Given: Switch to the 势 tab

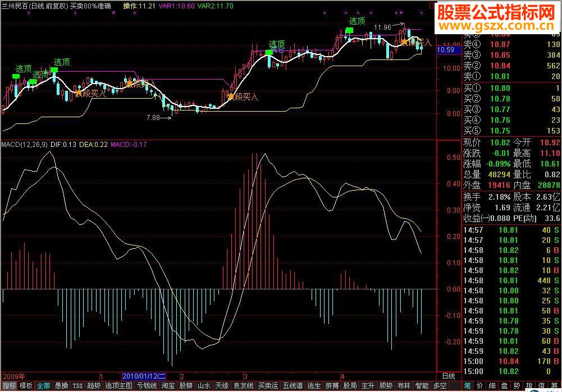Looking at the screenshot, I should (517, 386).
